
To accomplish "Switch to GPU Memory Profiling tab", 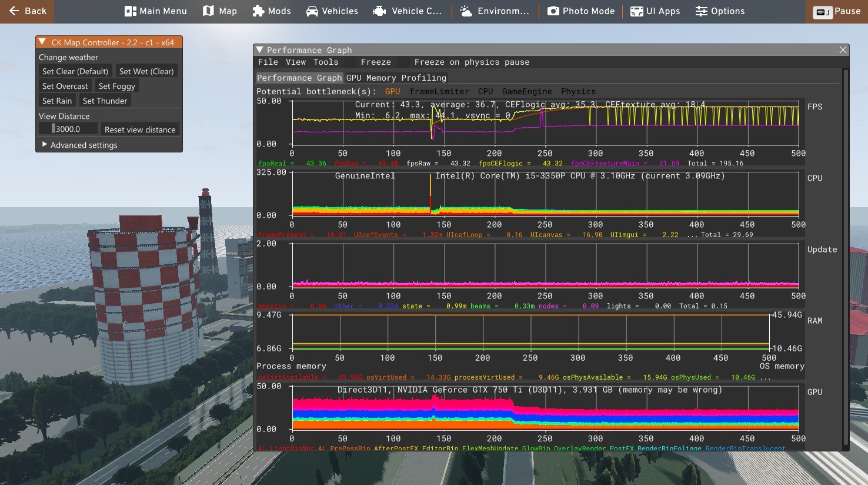I will coord(396,78).
